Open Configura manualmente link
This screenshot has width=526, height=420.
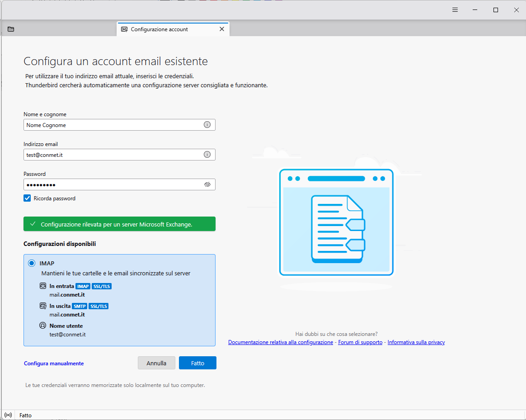click(x=54, y=363)
